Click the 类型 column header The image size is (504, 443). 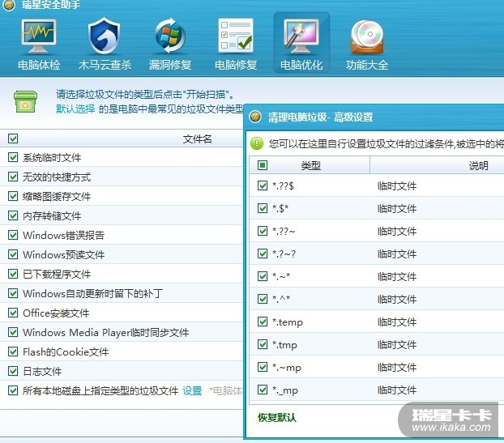(311, 165)
